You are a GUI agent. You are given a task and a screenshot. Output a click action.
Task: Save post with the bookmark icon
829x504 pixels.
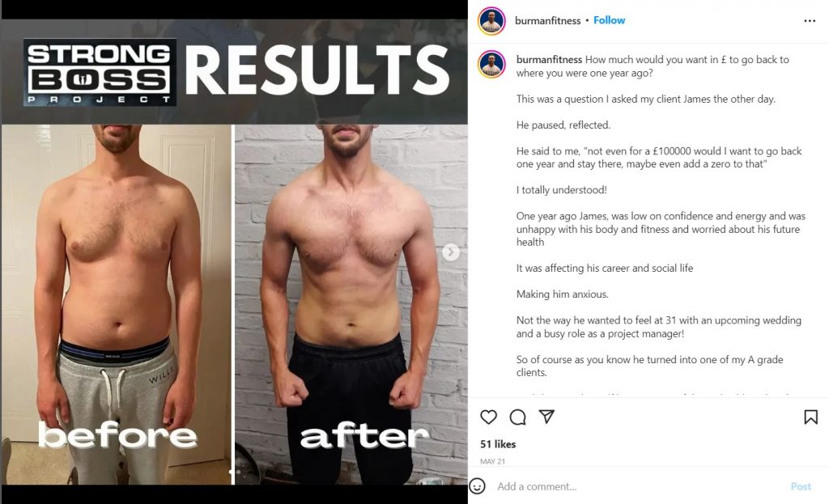[810, 417]
